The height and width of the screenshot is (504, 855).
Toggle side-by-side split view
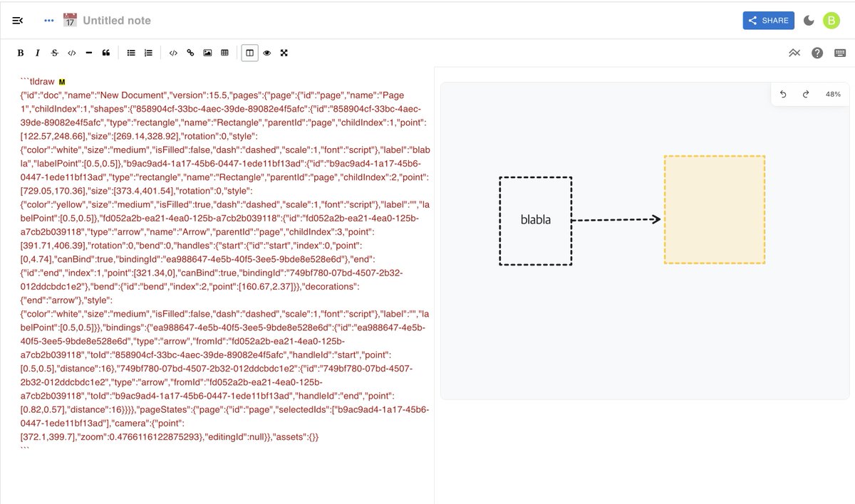[249, 53]
